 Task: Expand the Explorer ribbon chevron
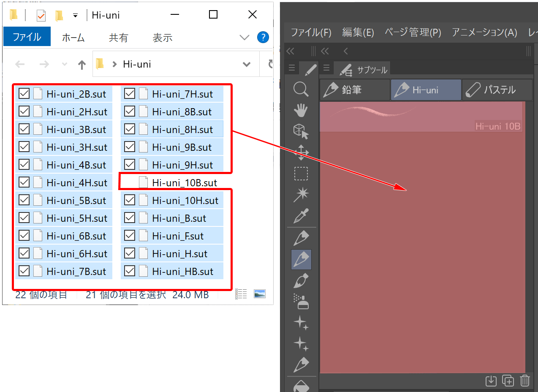[x=245, y=38]
